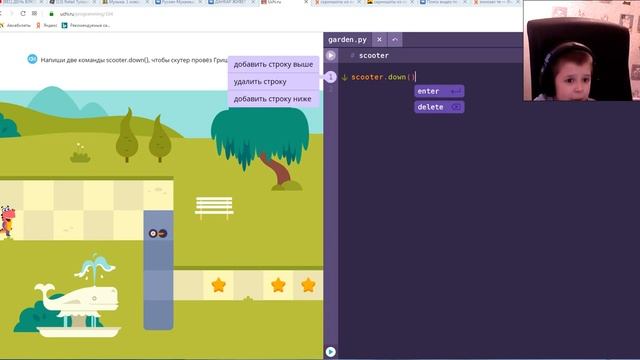This screenshot has height=360, width=640.
Task: Run the code with the top play button
Action: [331, 55]
